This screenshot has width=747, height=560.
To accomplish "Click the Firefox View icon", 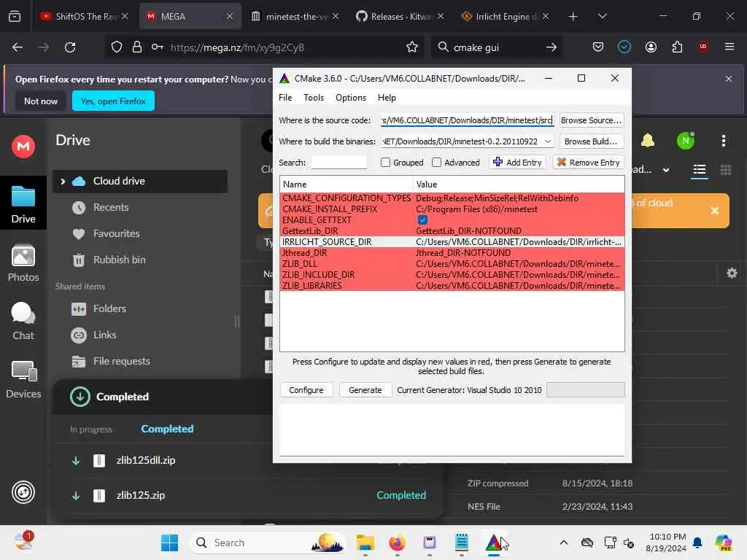I will point(15,17).
